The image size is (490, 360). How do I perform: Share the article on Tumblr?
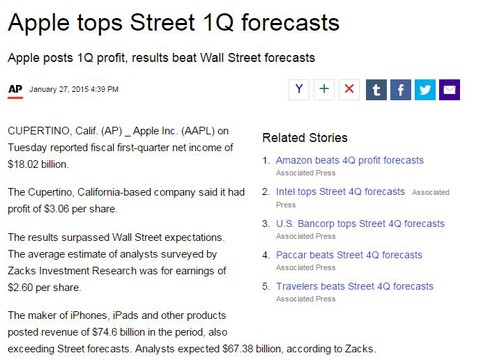(x=376, y=90)
